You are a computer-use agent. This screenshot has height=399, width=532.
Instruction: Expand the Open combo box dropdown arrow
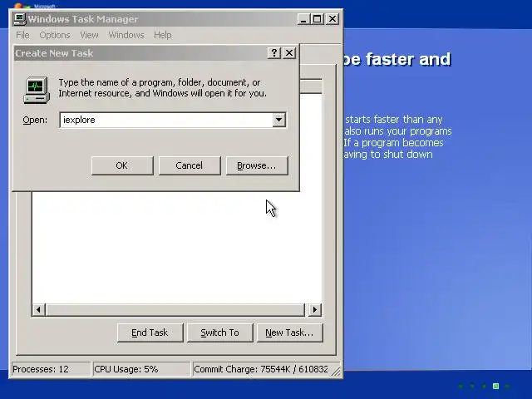279,120
